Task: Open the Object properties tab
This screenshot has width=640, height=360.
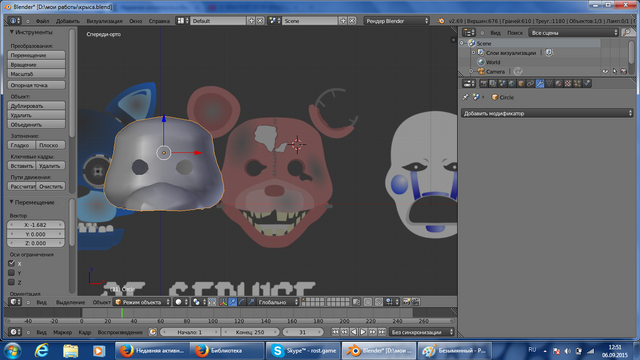Action: (x=521, y=84)
